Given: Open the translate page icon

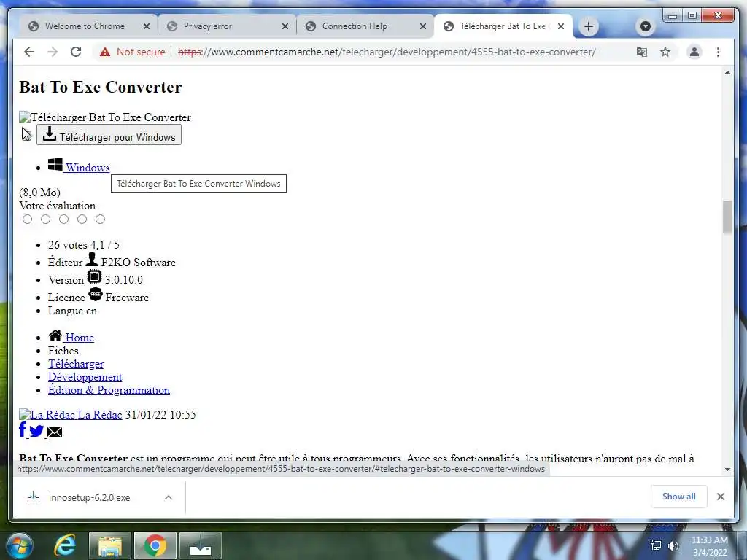Looking at the screenshot, I should pyautogui.click(x=642, y=52).
